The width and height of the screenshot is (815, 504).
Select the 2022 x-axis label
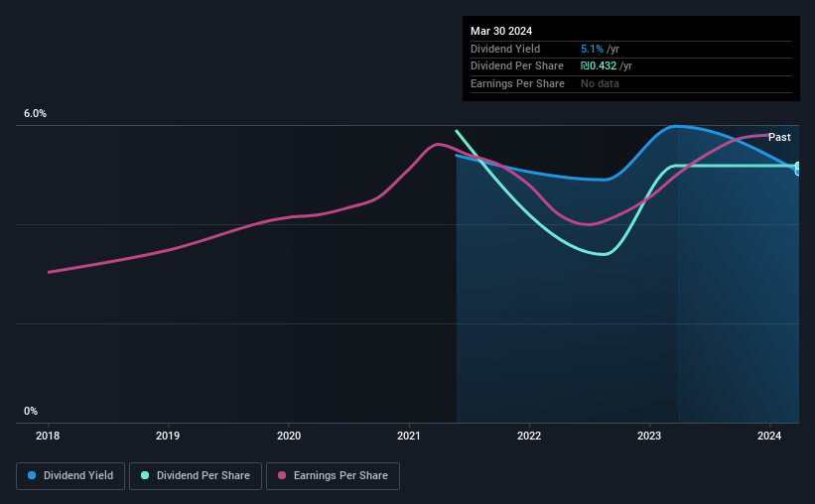coord(529,436)
